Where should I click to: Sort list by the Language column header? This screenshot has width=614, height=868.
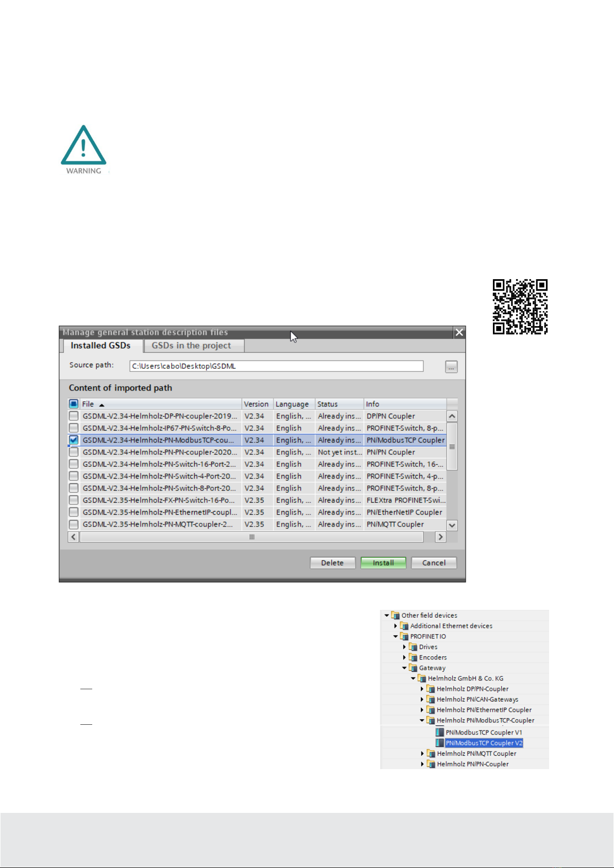coord(294,404)
